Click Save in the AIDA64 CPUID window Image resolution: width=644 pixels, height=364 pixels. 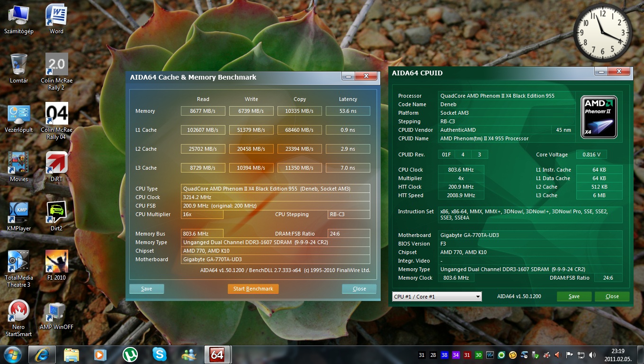(574, 296)
